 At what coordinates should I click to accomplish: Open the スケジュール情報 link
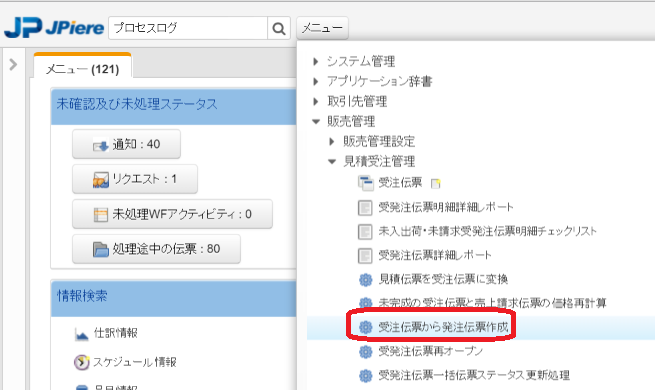(135, 362)
